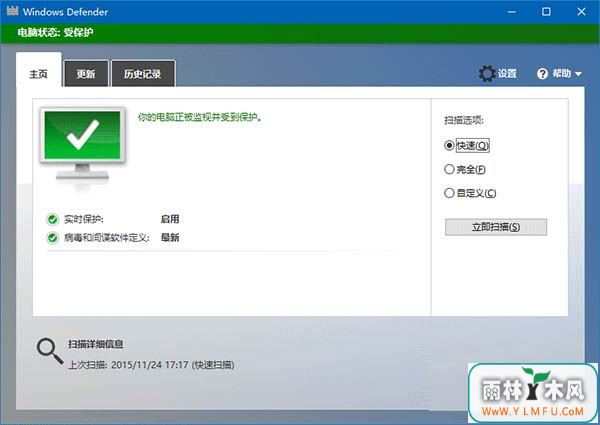Close the Windows Defender window
Screen dimensions: 600x425
(581, 12)
